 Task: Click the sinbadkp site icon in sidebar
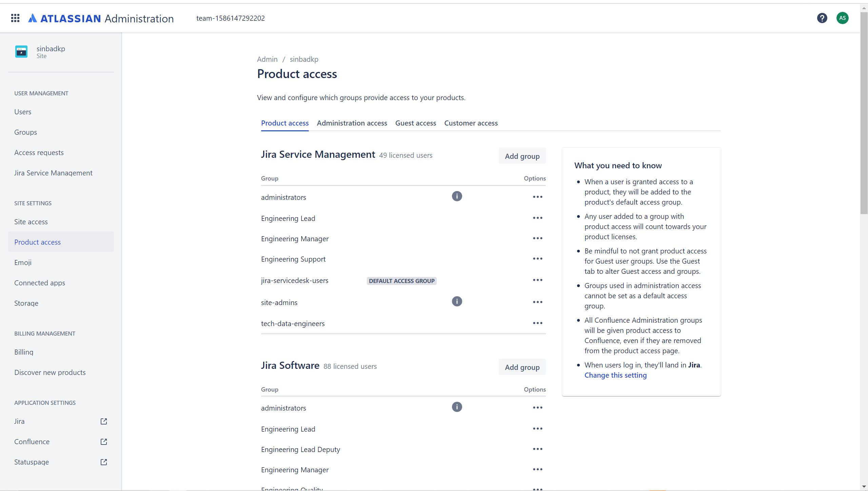coord(21,52)
